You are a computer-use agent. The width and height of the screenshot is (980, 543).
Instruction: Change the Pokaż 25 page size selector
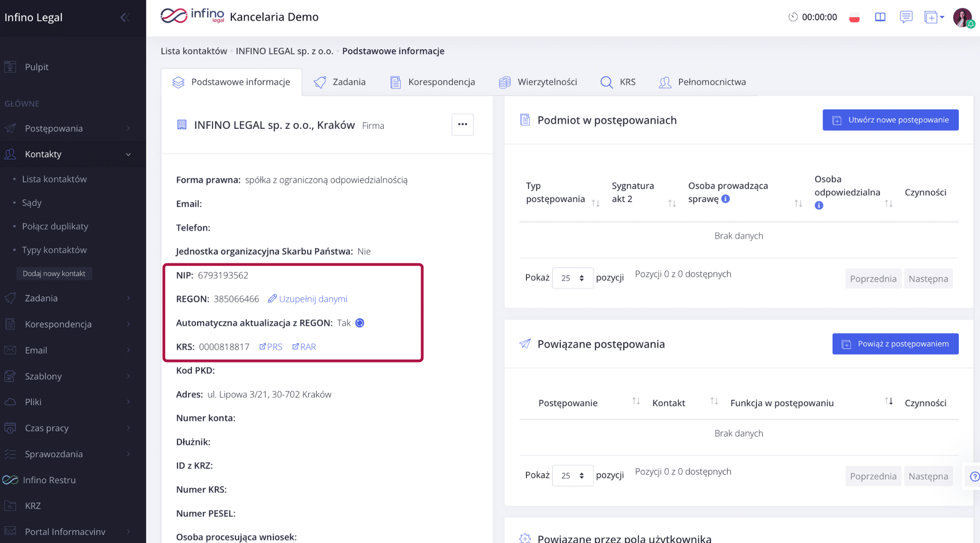click(x=572, y=278)
